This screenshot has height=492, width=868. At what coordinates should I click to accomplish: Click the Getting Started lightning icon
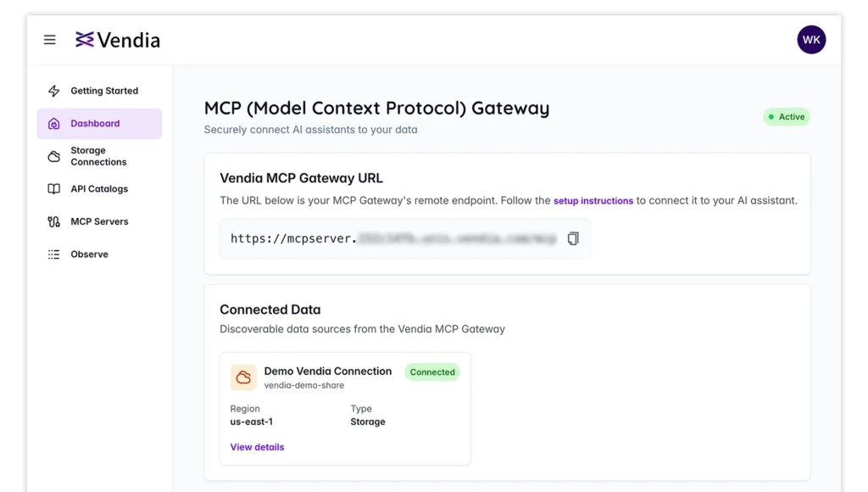click(x=54, y=91)
